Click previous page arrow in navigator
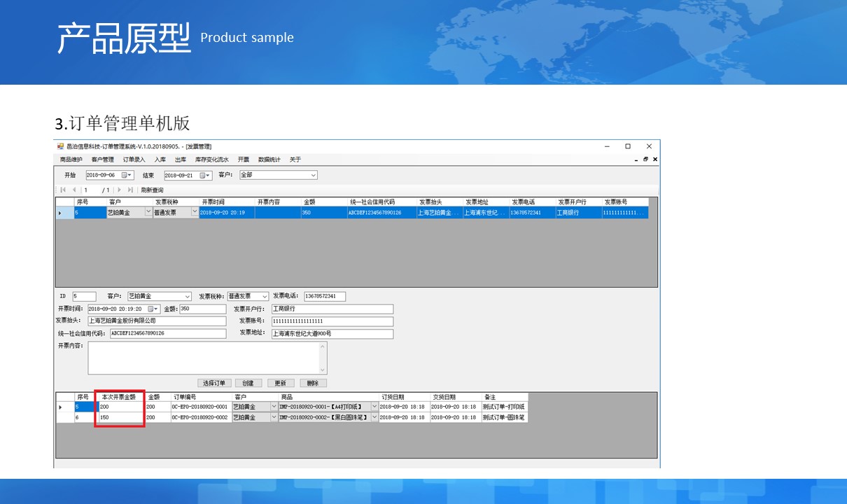Screen dimensions: 847x504 (74, 190)
